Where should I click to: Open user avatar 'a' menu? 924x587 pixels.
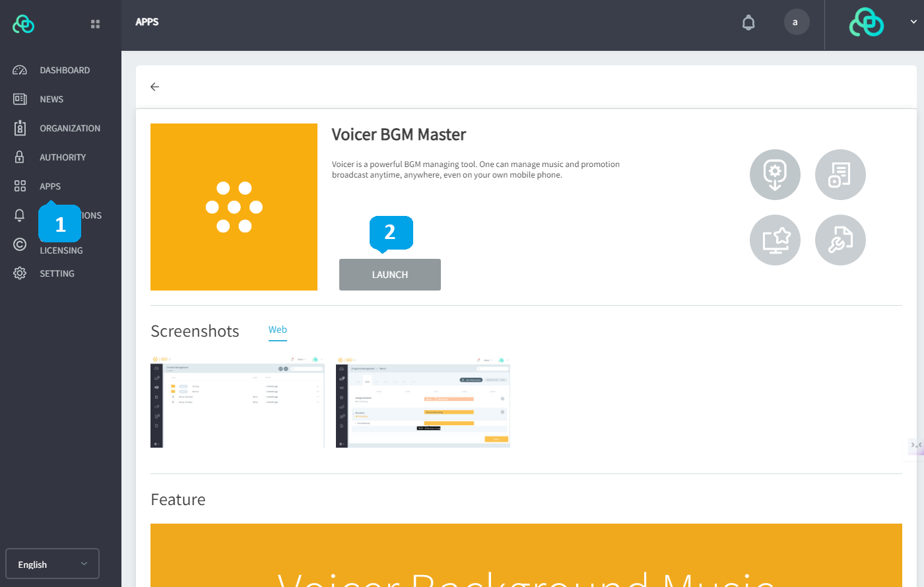(797, 22)
